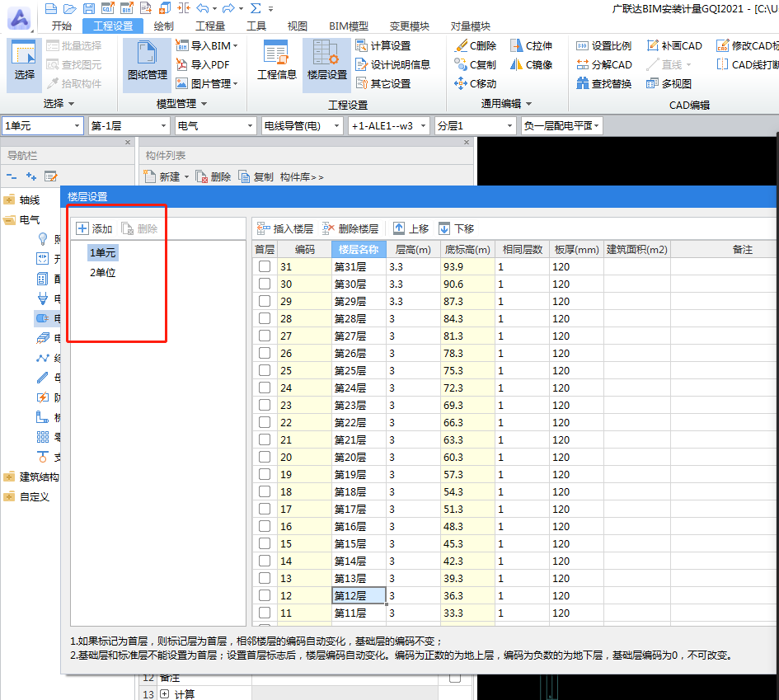Screen dimensions: 779x700
Task: Open the 多视图 multi-view tool
Action: (x=669, y=83)
